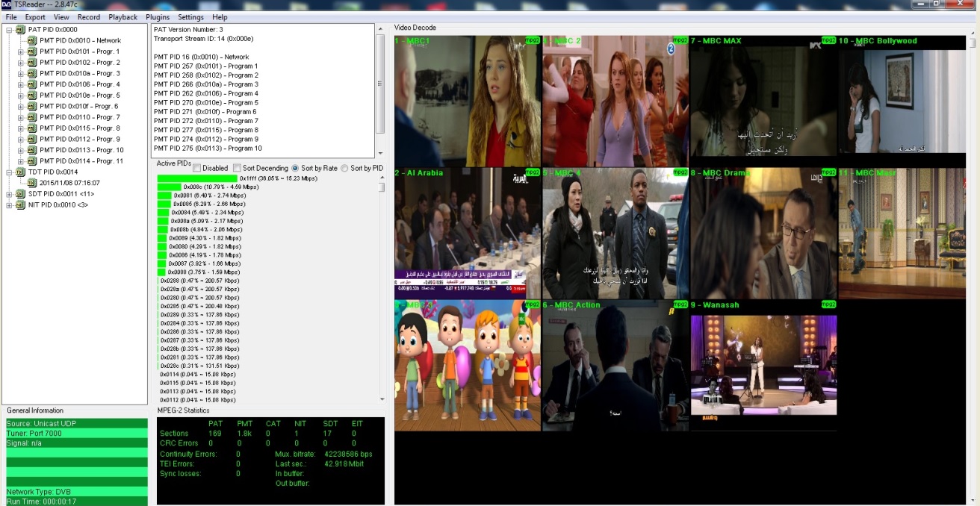Click the PMT icon for Progr. 9
The width and height of the screenshot is (980, 506).
(32, 139)
